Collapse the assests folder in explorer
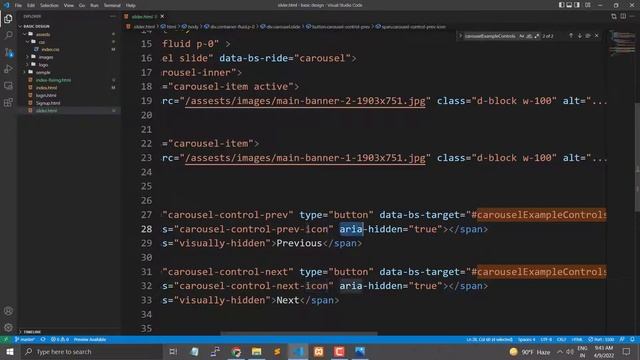This screenshot has width=640, height=360. pos(42,34)
